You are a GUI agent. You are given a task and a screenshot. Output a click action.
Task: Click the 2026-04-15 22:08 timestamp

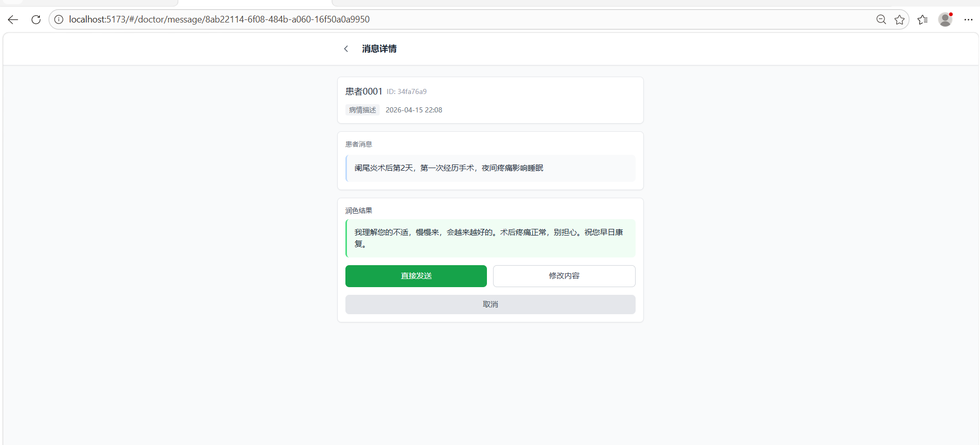coord(413,110)
